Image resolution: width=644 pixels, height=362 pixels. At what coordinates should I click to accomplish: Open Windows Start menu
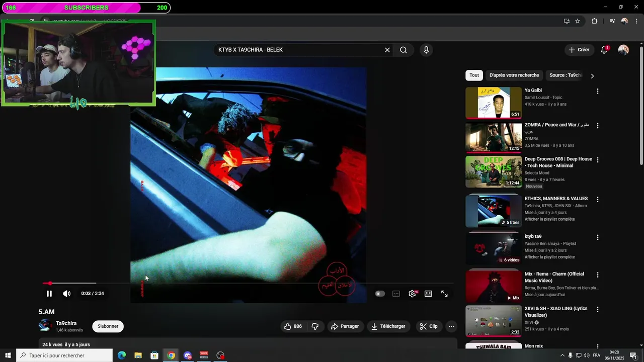[8, 355]
